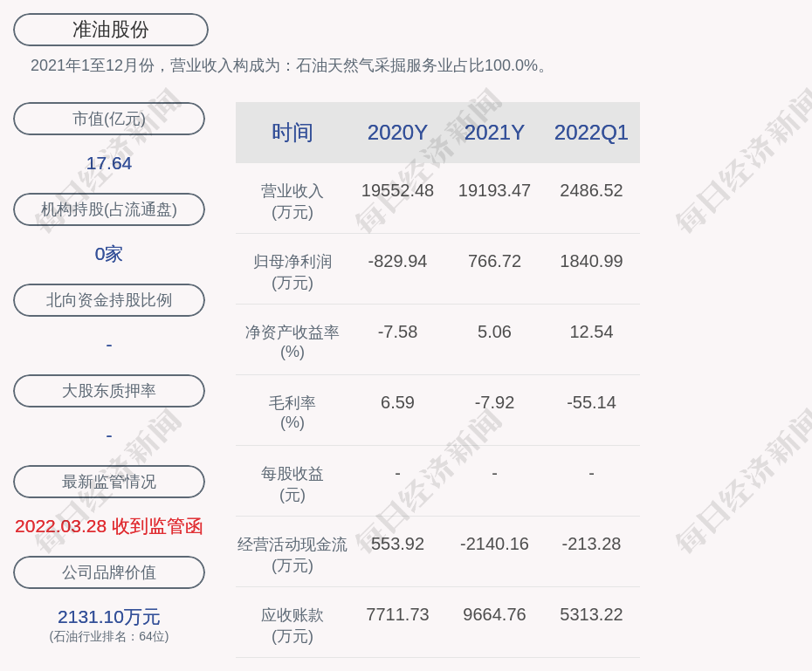The image size is (812, 671).
Task: Click the 毛利率(%) row label
Action: [x=292, y=413]
